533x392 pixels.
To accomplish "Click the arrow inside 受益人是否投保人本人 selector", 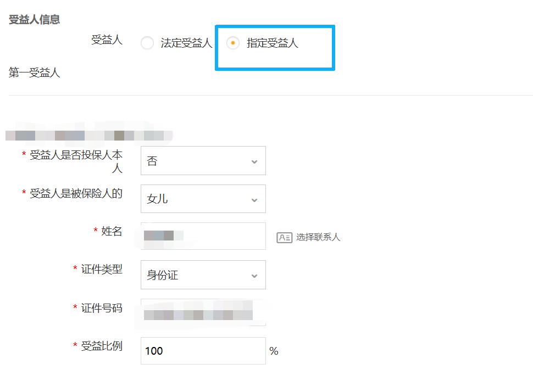I will [254, 160].
